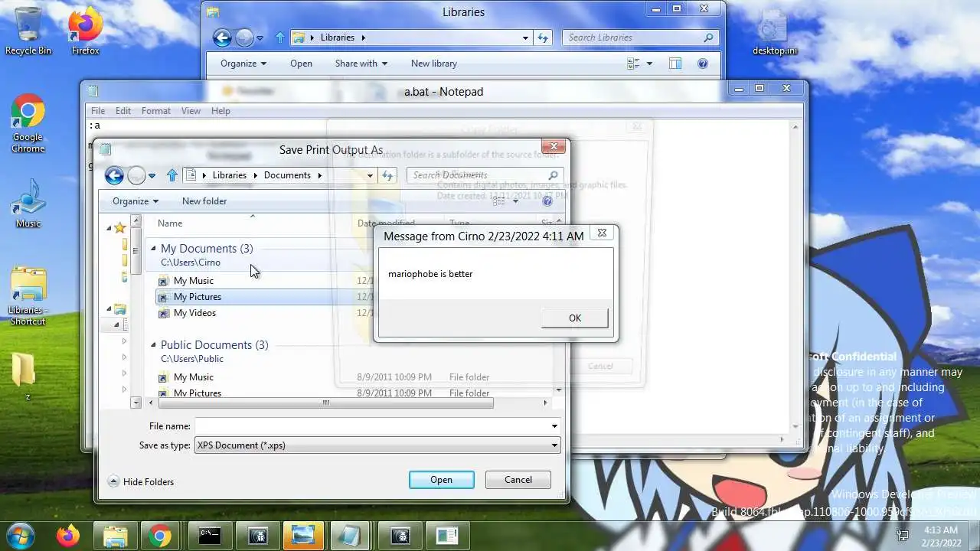Click Organize in Libraries window toolbar
The height and width of the screenshot is (551, 980).
243,64
